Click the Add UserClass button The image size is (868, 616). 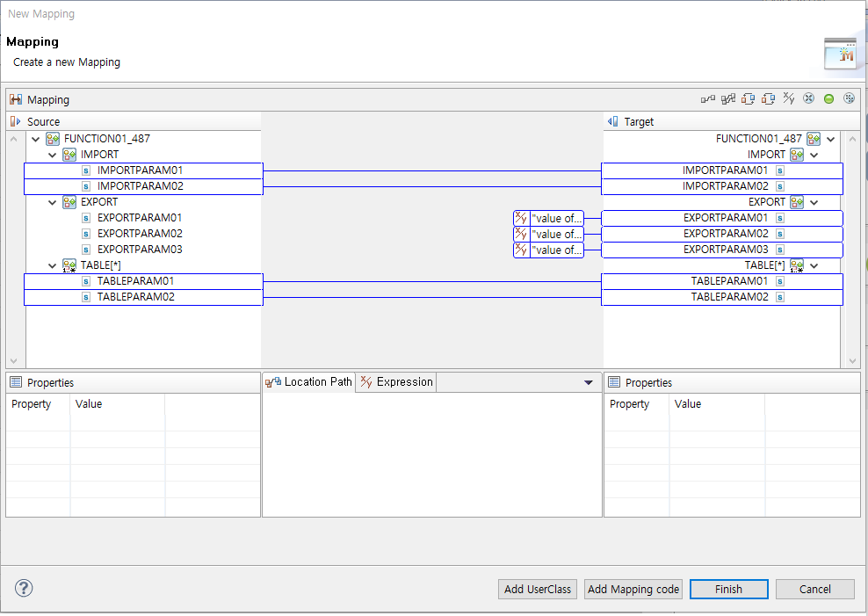click(x=537, y=589)
